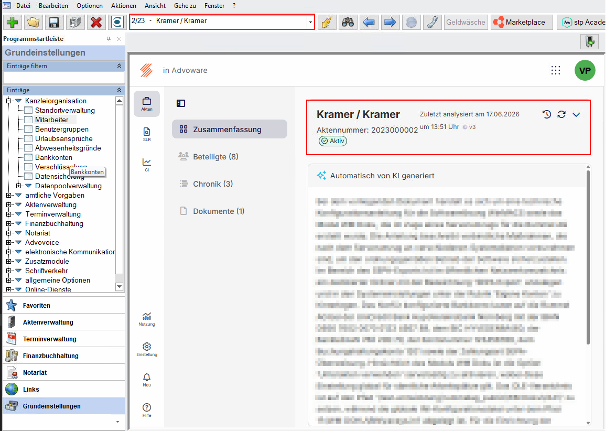Expand the Zusatzmodule tree node
The height and width of the screenshot is (432, 606).
point(9,262)
